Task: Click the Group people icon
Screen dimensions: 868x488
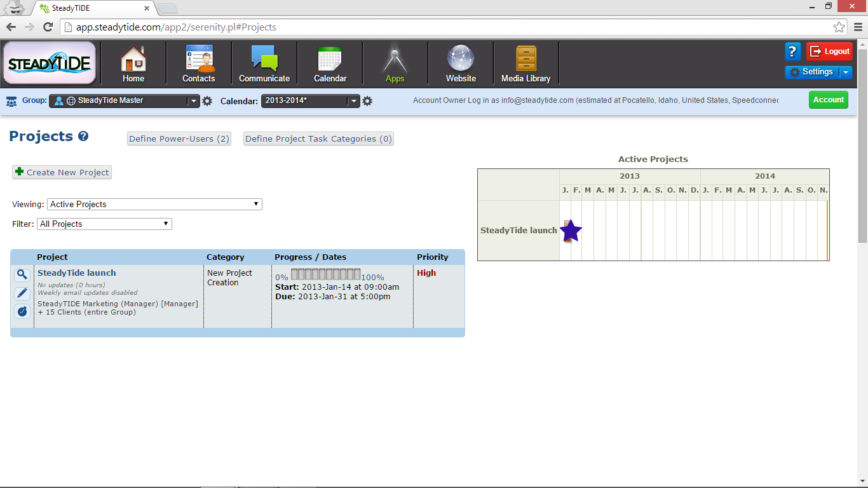Action: [11, 101]
